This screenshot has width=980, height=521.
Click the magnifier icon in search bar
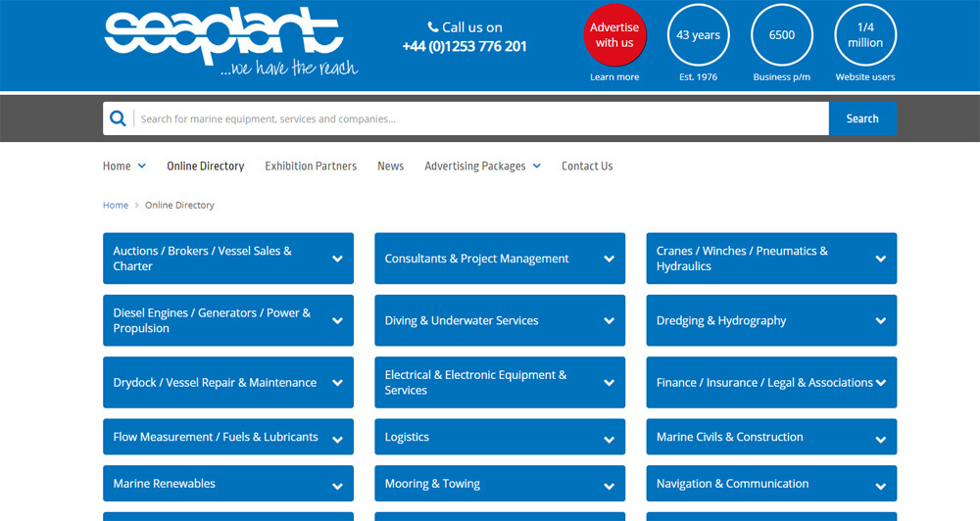pyautogui.click(x=118, y=118)
